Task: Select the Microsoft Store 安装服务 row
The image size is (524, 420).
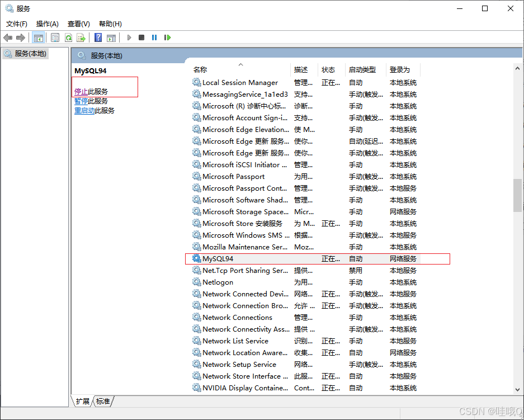Action: click(x=306, y=223)
